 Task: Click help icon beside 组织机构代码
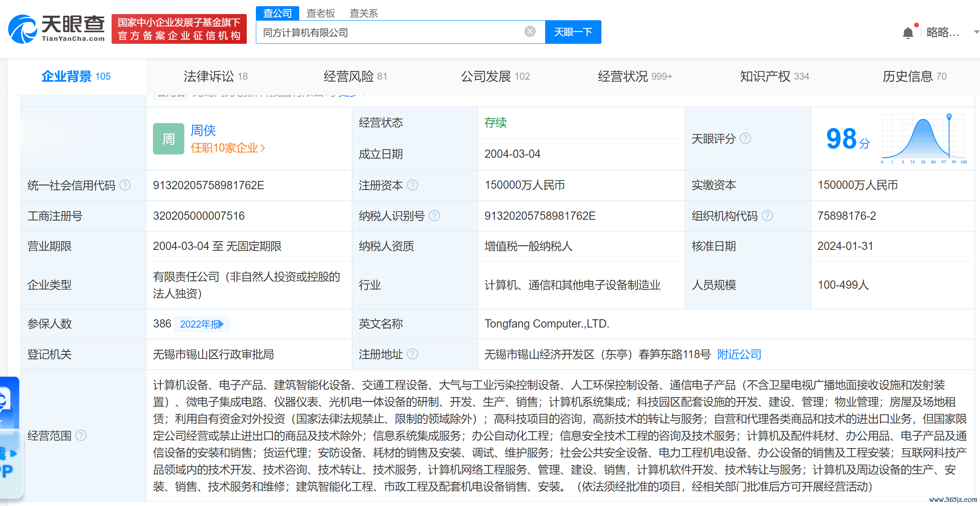[x=767, y=216]
